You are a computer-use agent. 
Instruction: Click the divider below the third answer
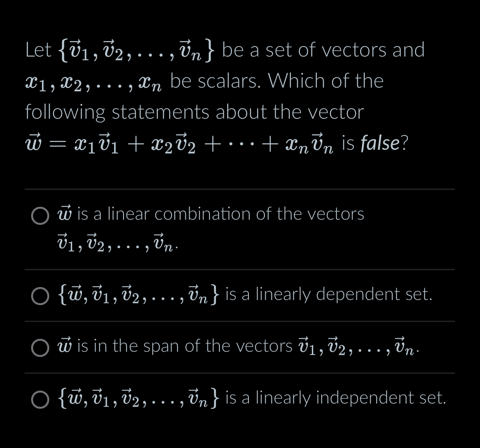tap(240, 374)
